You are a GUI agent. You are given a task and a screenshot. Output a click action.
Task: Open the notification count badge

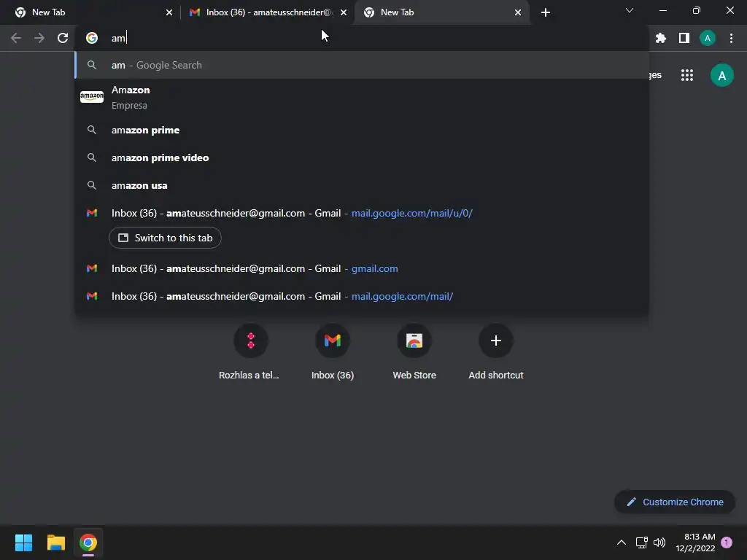coord(727,542)
